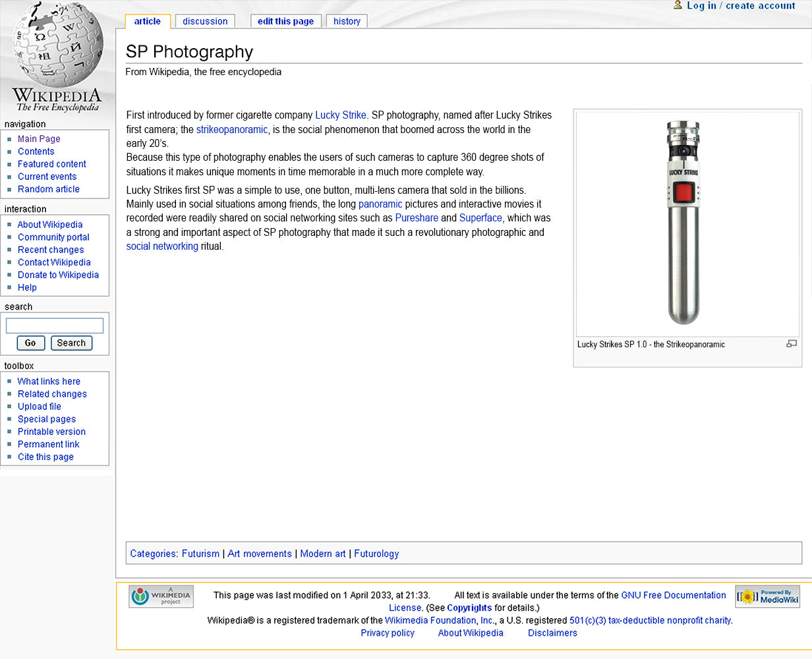
Task: Click inside the search input box
Action: click(55, 326)
